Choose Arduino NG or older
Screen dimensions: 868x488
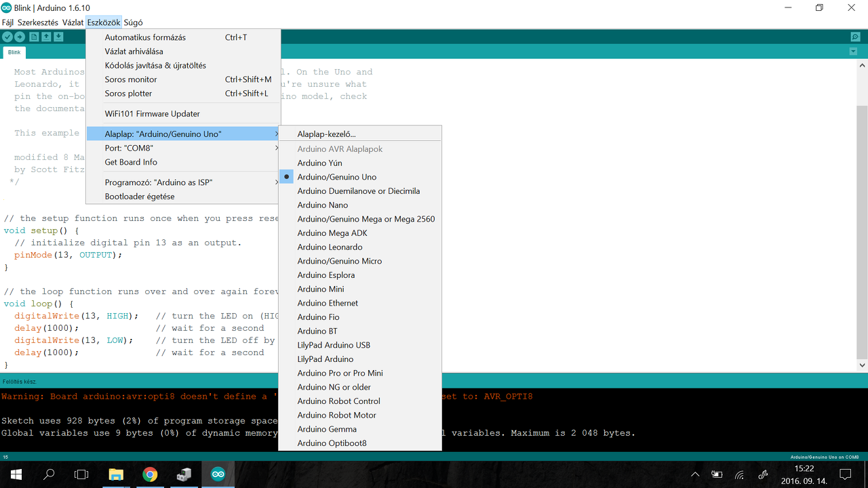(360, 387)
